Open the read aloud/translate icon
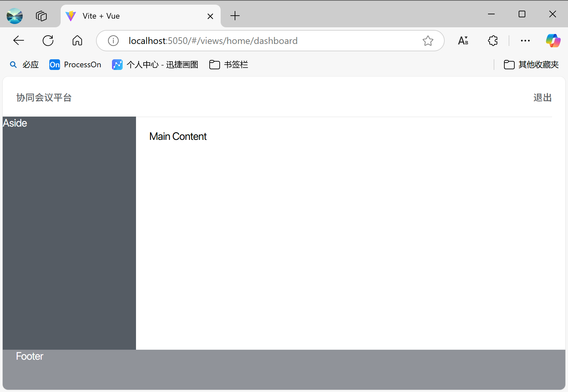Screen dimensions: 568x392 tap(463, 41)
